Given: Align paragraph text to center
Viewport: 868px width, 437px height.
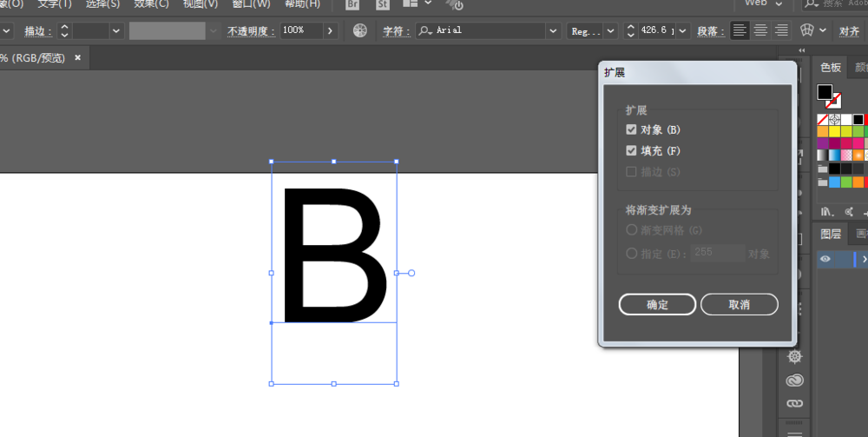Looking at the screenshot, I should 760,30.
